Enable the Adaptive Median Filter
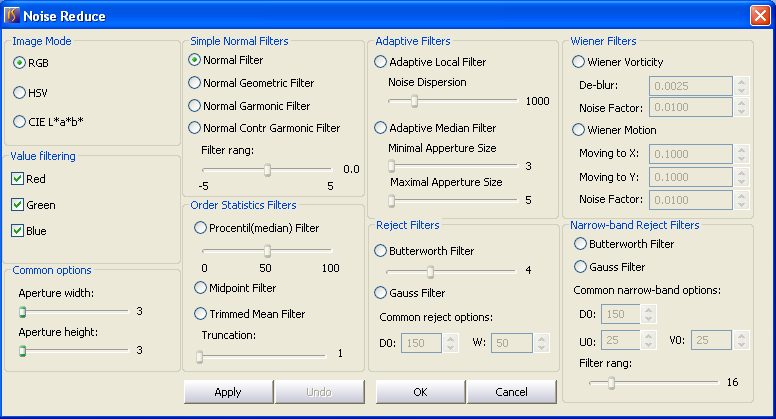Screen dimensions: 776x419 tap(381, 128)
